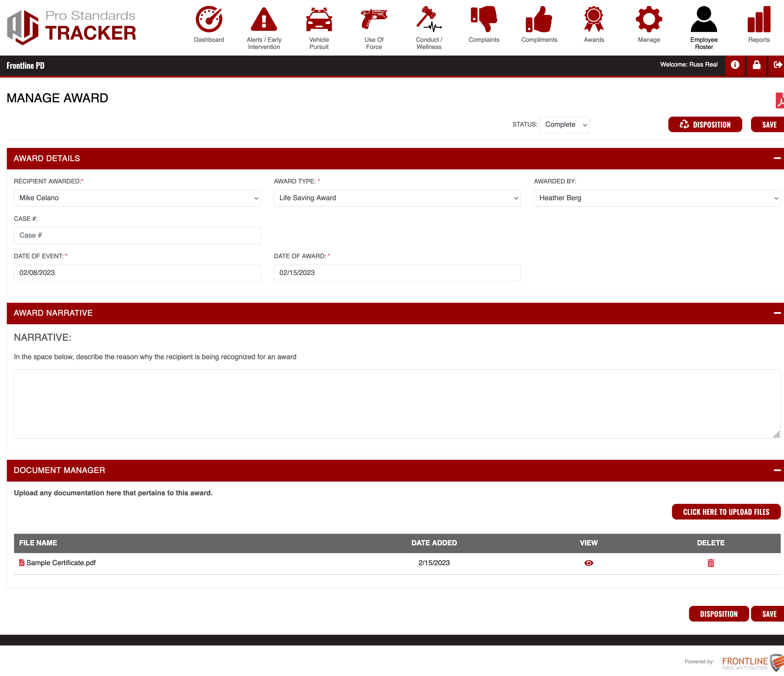Image resolution: width=784 pixels, height=676 pixels.
Task: Click the lock icon in header bar
Action: tap(757, 65)
